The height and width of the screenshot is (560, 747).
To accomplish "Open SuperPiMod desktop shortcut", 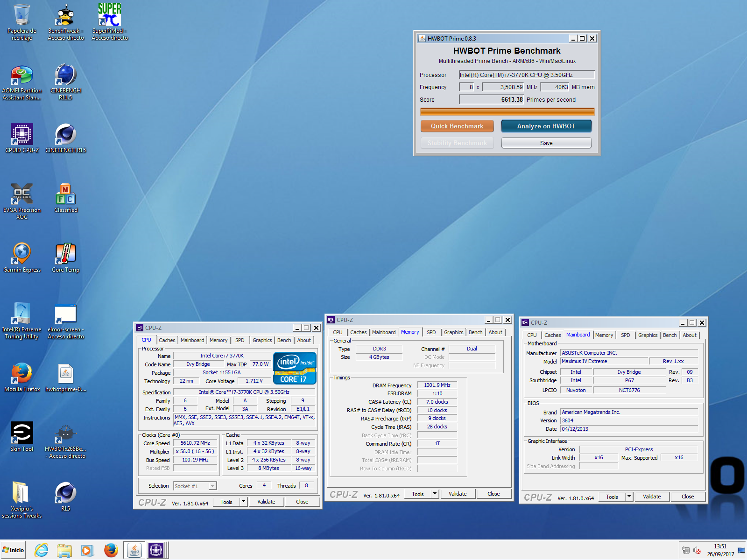I will tap(109, 22).
